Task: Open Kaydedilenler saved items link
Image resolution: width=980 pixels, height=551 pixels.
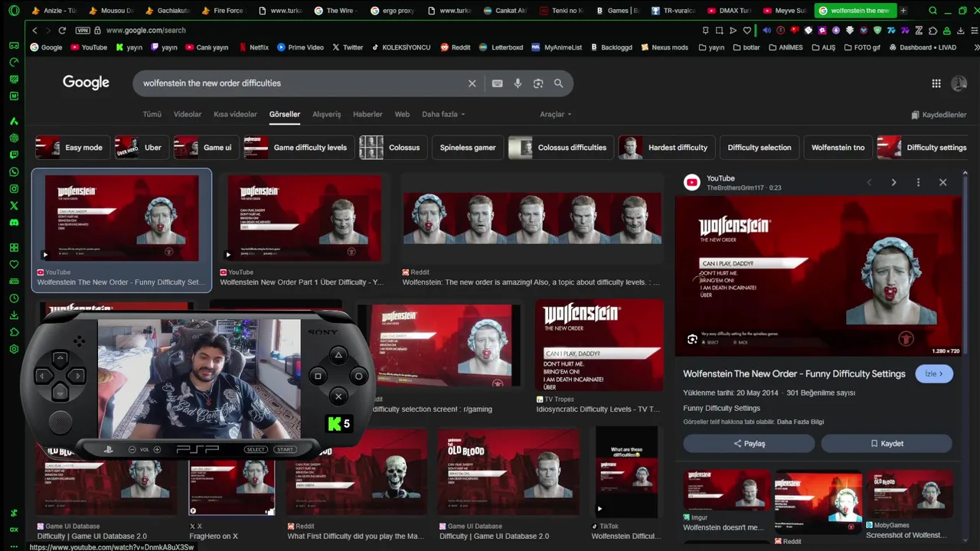Action: [939, 115]
